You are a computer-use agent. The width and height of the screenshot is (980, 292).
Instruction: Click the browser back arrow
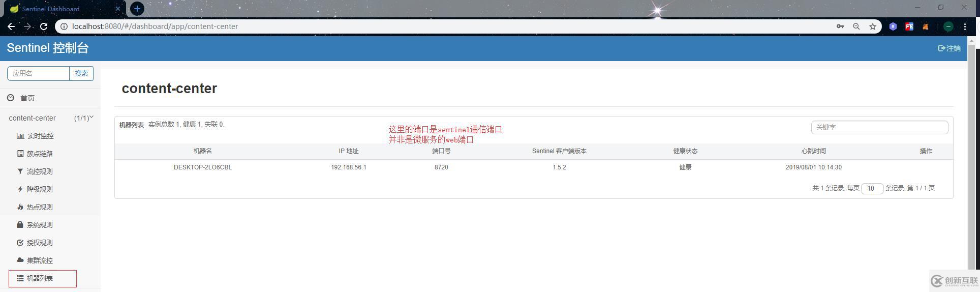tap(11, 26)
